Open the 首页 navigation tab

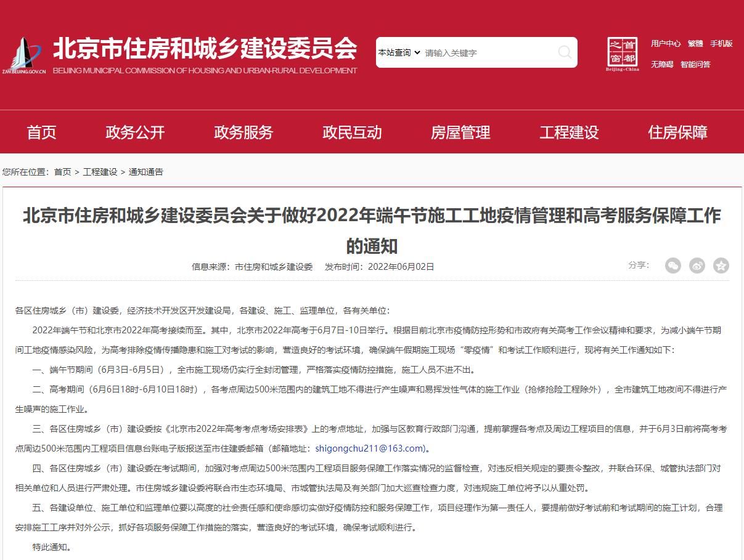[x=41, y=132]
